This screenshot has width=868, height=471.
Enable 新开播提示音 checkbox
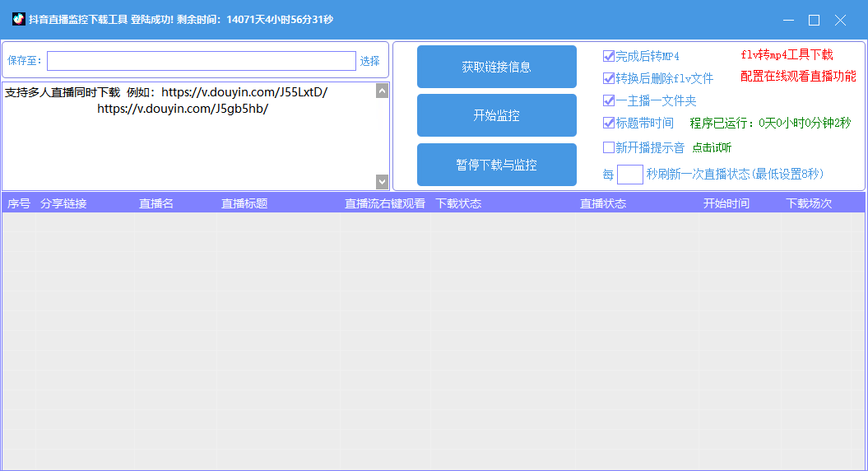tap(608, 147)
